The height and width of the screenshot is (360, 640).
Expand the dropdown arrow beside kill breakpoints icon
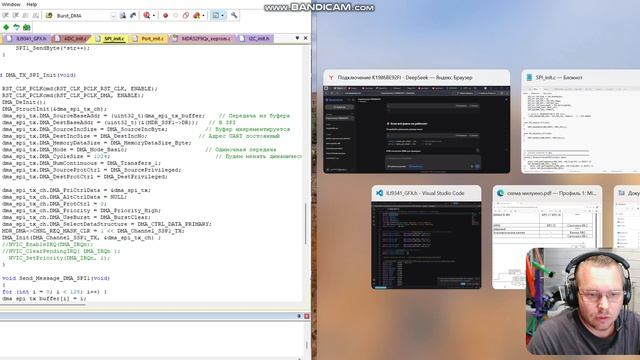tap(204, 16)
